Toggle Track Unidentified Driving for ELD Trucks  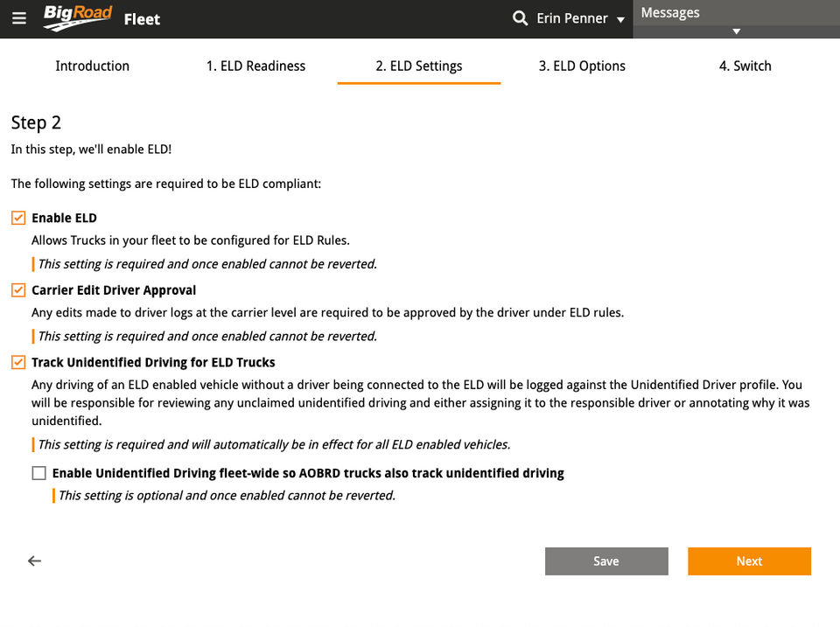click(18, 362)
